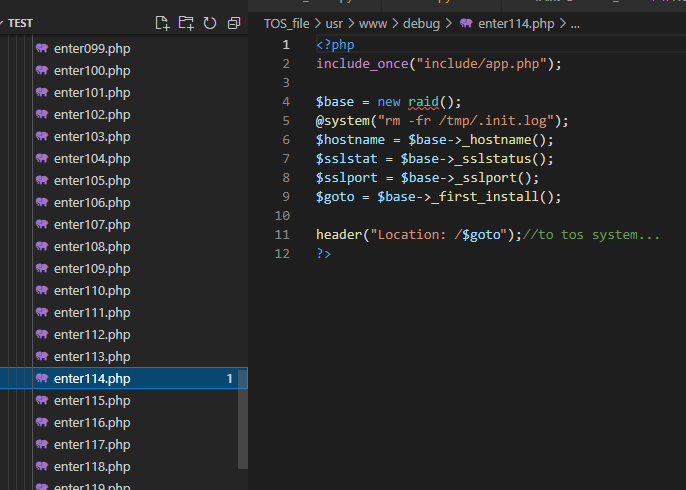686x490 pixels.
Task: Click the opening <?php tag
Action: click(x=335, y=45)
